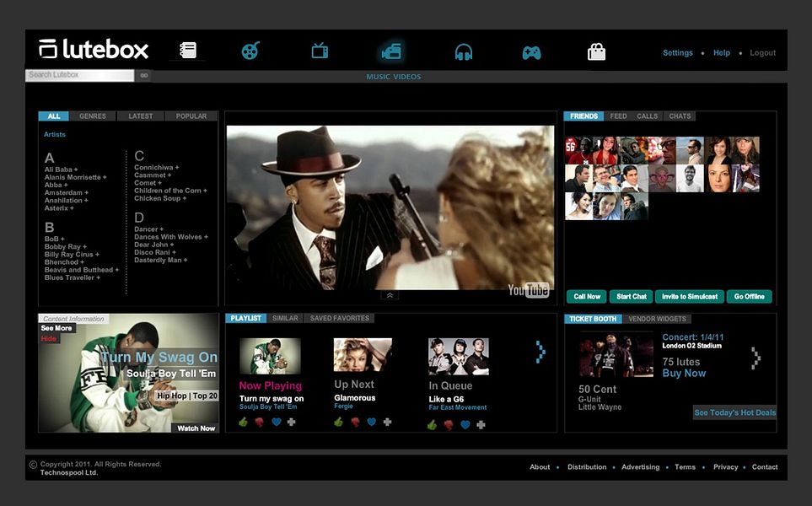Toggle Go Offline status button
The image size is (812, 506).
(750, 296)
